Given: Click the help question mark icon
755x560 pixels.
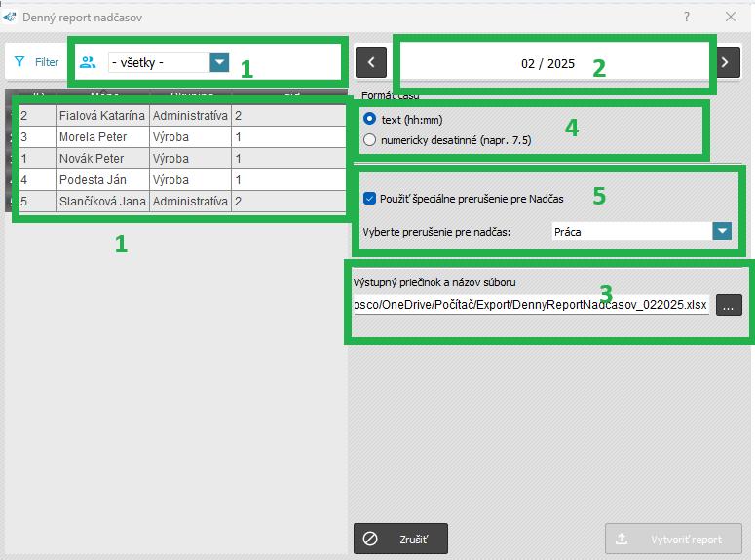Looking at the screenshot, I should (687, 17).
